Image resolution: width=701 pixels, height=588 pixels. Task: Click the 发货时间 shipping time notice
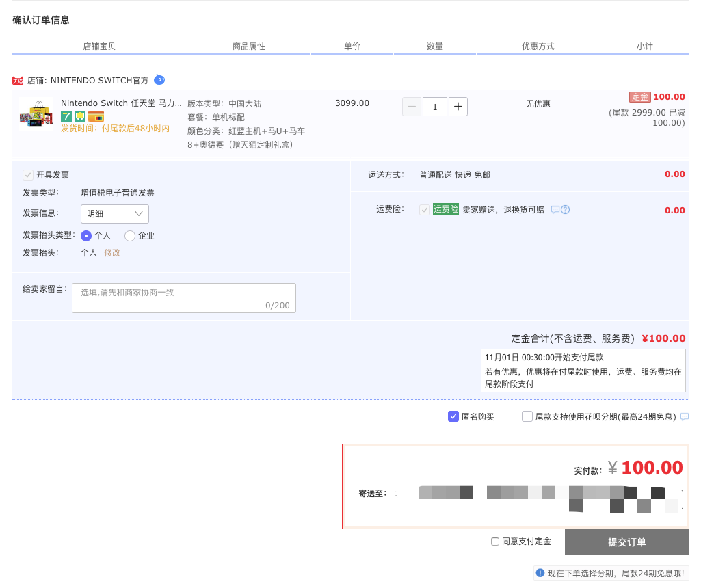pyautogui.click(x=116, y=129)
